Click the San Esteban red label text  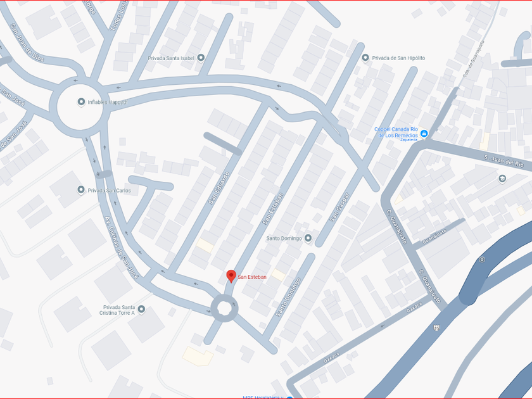tap(252, 277)
